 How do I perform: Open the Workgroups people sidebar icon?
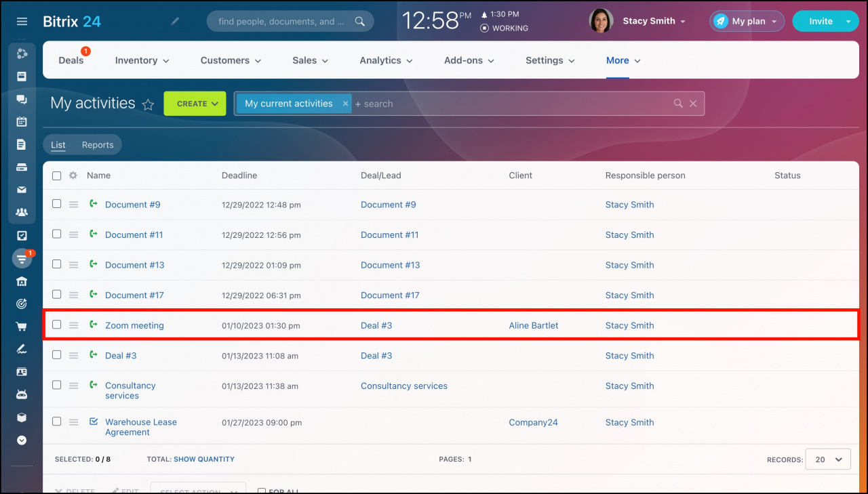[x=22, y=212]
